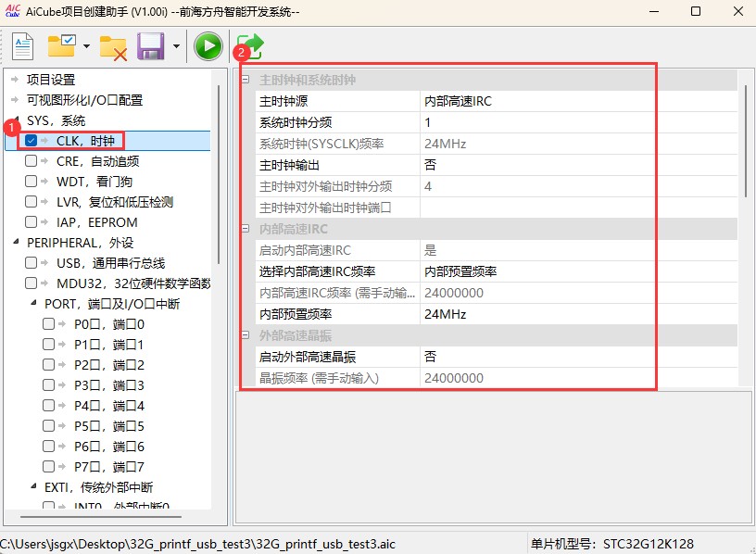Select the CLK, 时钟 tree label
Viewport: 756px width, 554px height.
85,140
